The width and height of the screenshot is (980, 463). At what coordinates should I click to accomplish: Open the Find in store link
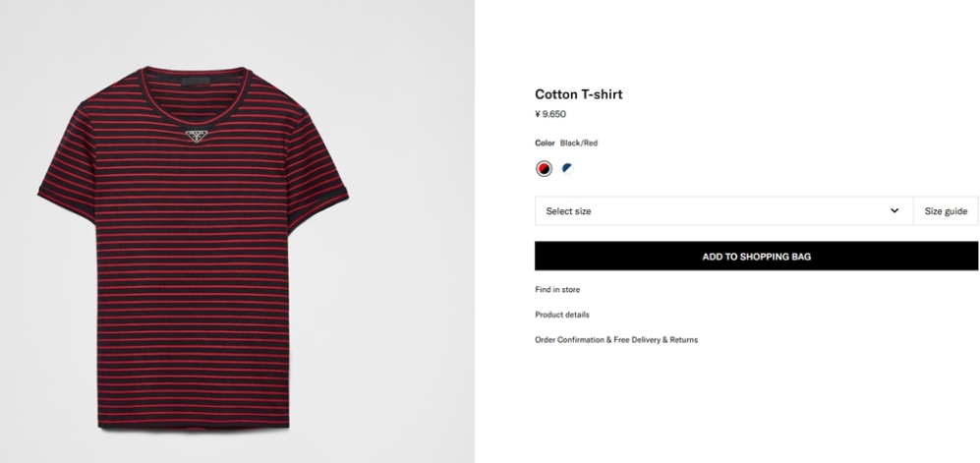557,289
